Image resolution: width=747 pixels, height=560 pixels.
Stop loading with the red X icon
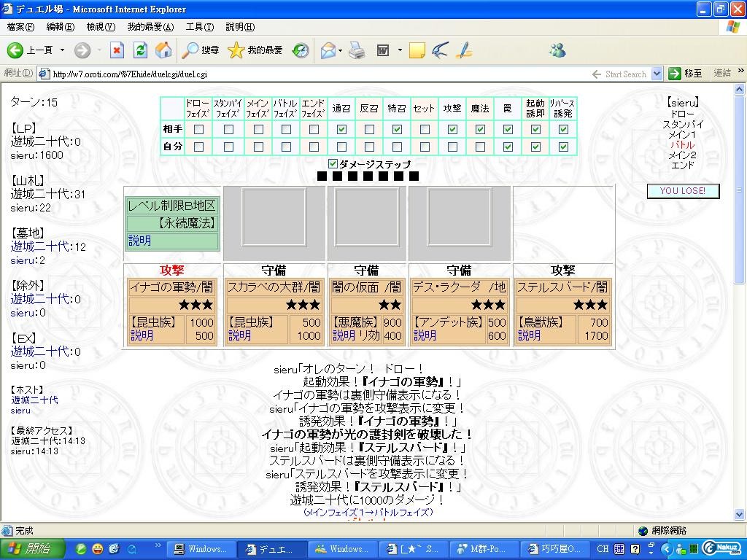pos(117,50)
